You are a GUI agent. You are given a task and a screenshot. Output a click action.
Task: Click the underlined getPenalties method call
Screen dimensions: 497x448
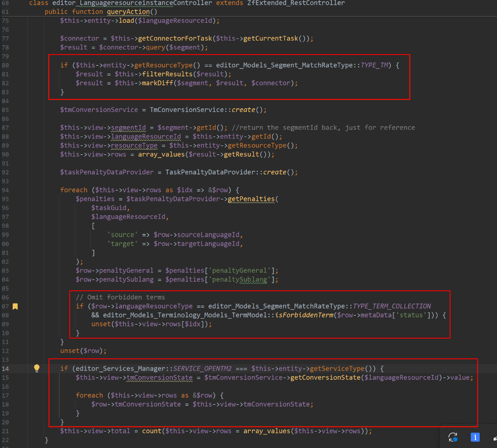pos(251,199)
